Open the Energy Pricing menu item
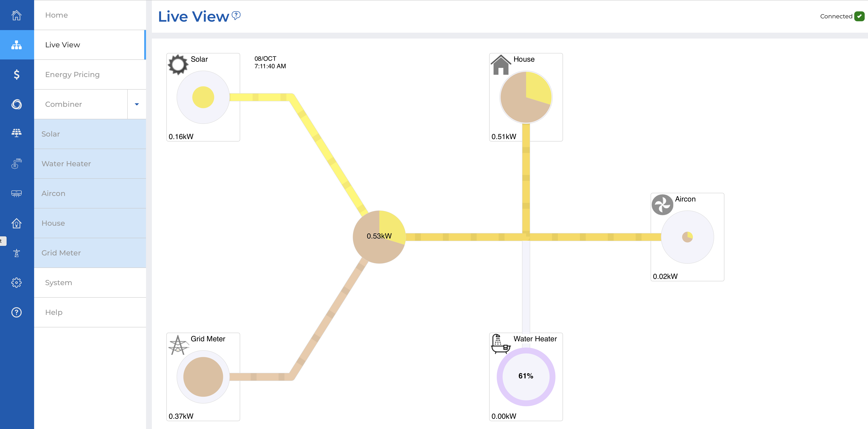Screen dimensions: 868x429 coord(72,74)
